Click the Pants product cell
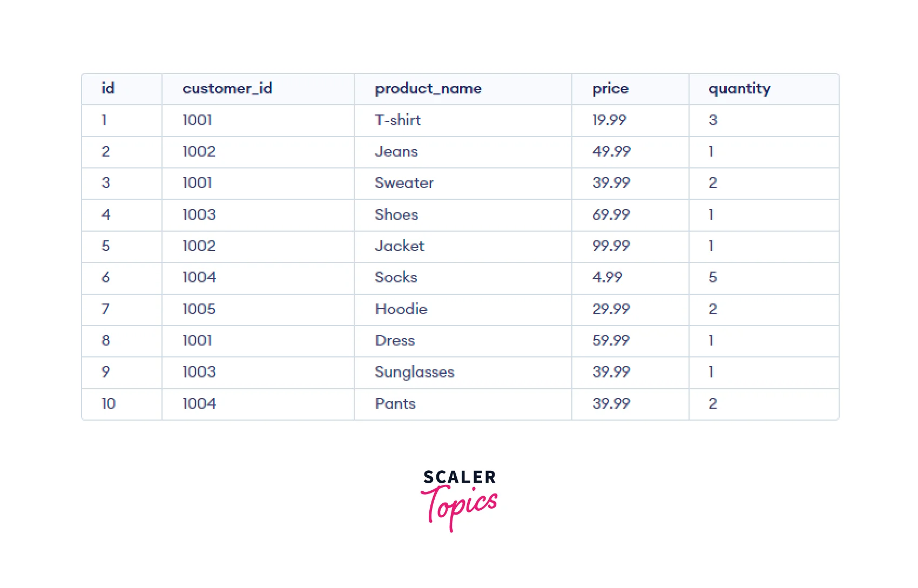This screenshot has width=918, height=588. 395,404
